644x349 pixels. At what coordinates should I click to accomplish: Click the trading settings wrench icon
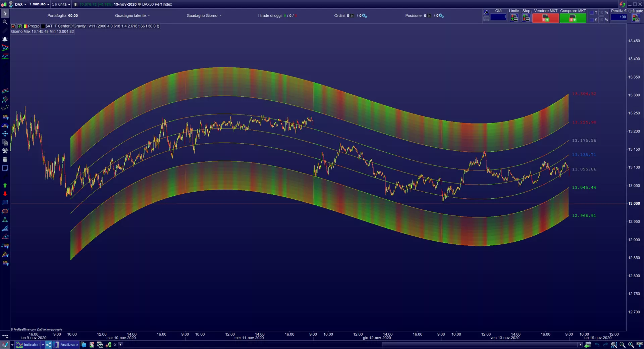486,12
